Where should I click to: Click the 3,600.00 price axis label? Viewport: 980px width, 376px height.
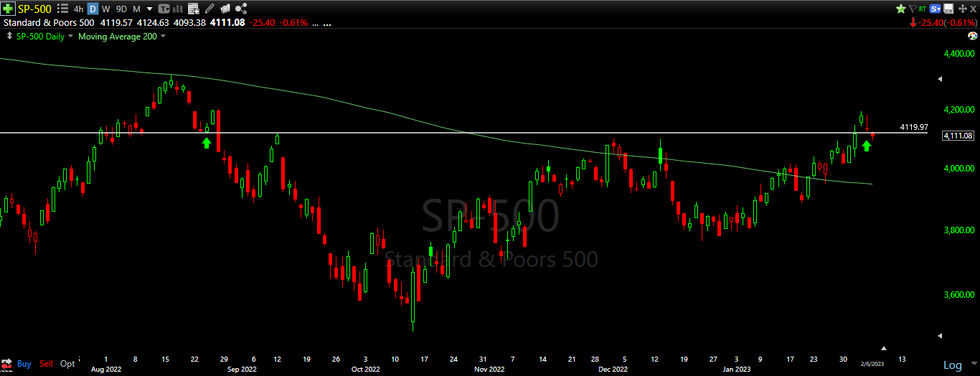click(960, 295)
